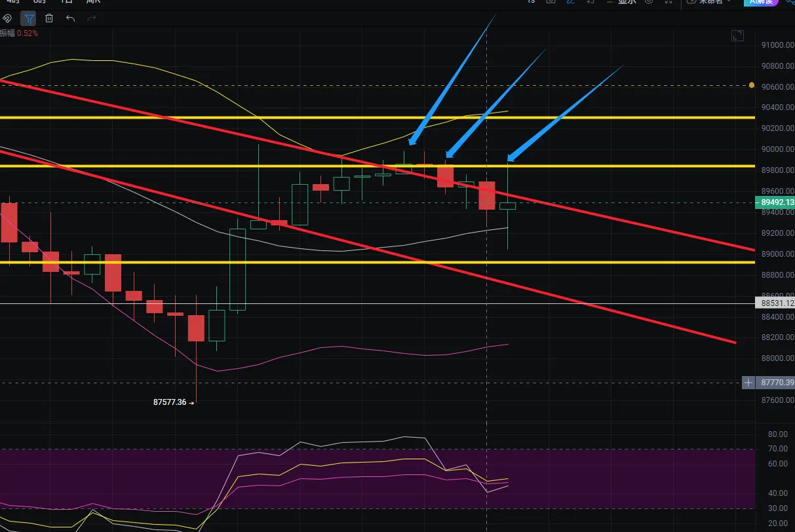This screenshot has width=795, height=532.
Task: Toggle the magnet snap tool
Action: [x=7, y=18]
